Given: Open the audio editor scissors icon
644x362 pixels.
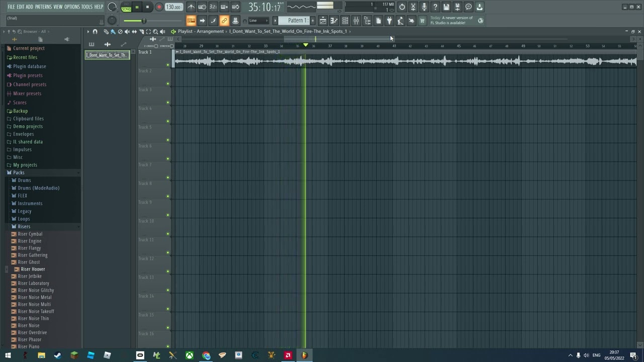Looking at the screenshot, I should click(413, 7).
